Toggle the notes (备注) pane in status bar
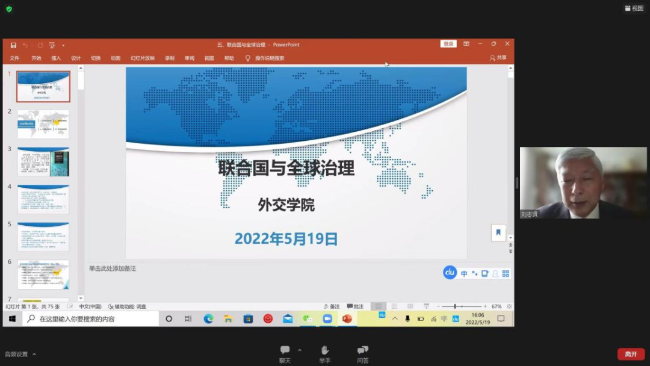 (332, 306)
